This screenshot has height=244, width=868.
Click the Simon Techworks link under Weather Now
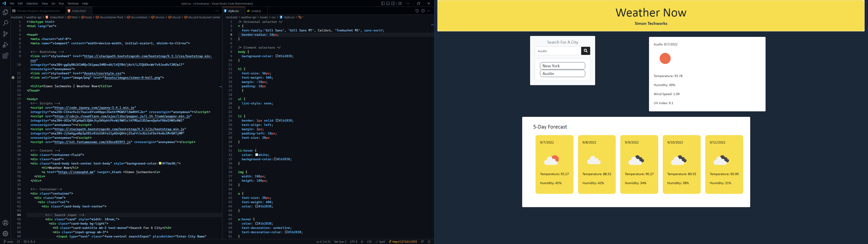[651, 23]
